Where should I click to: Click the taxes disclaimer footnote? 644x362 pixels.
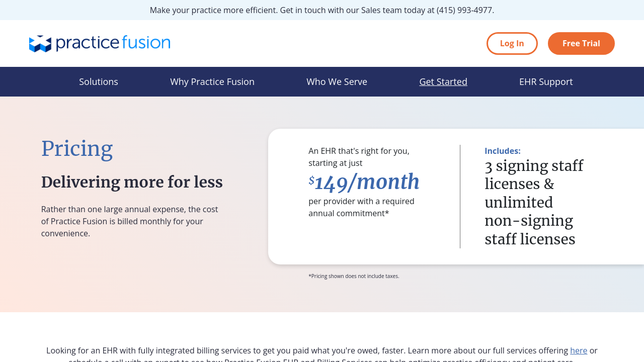coord(354,276)
